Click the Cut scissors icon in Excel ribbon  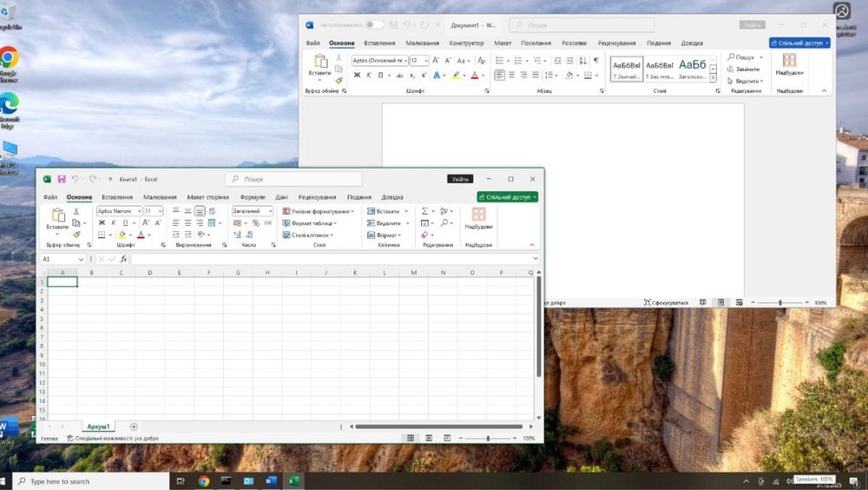(x=76, y=212)
